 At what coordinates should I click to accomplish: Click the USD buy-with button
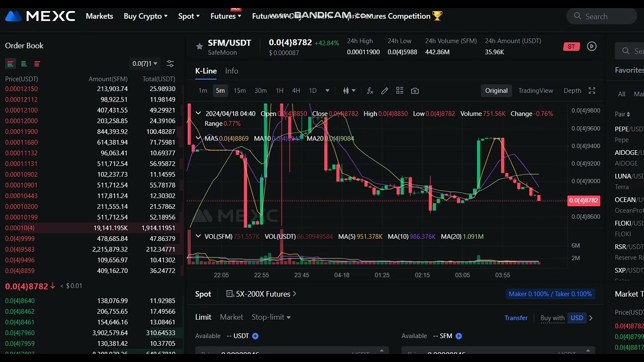(577, 318)
